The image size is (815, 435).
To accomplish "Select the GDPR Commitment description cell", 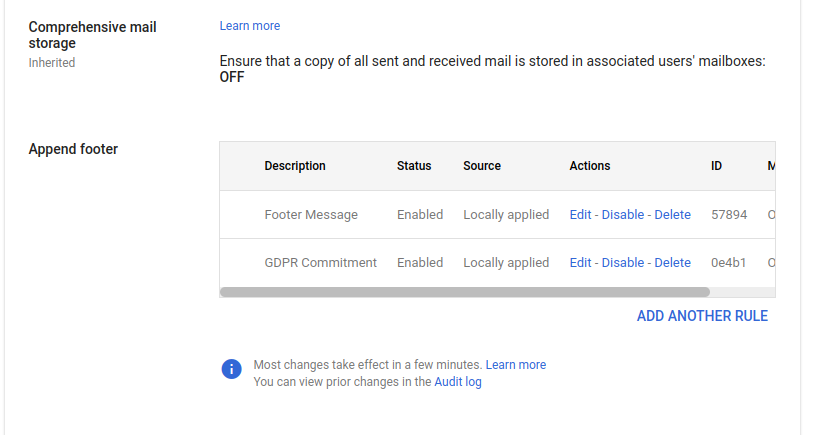I will pos(320,262).
